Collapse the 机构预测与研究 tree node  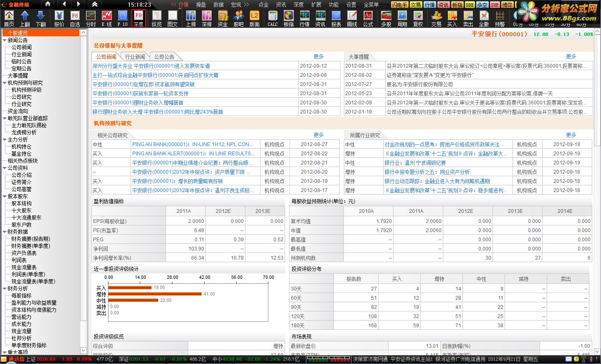[x=5, y=83]
